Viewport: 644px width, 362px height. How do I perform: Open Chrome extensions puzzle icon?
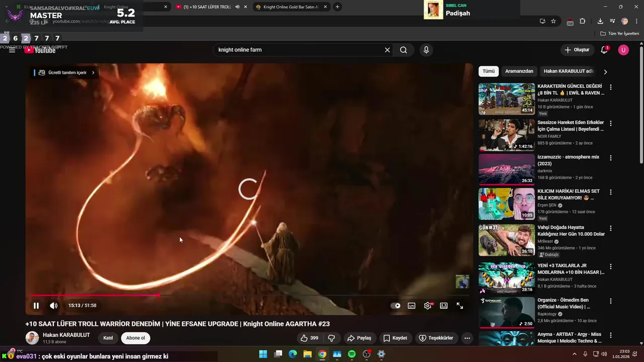point(583,21)
